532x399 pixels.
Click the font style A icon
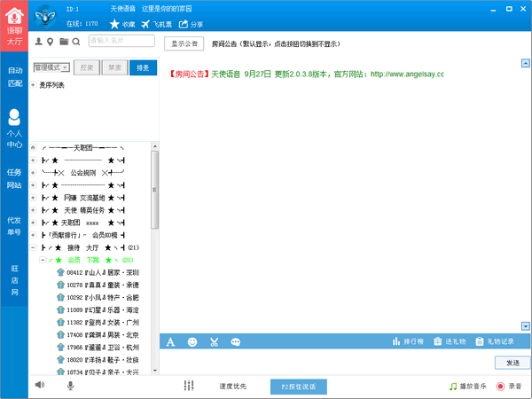(x=170, y=341)
